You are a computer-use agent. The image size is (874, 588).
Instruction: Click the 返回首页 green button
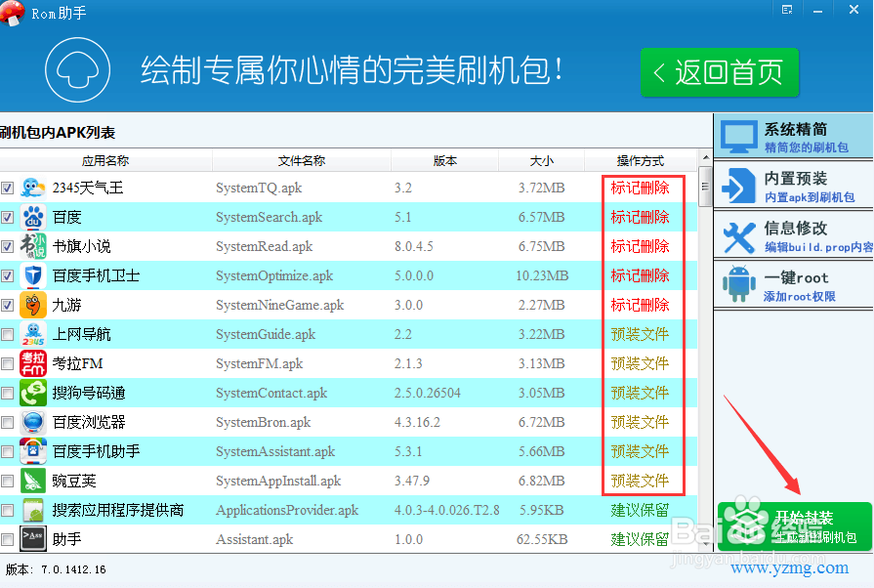720,72
